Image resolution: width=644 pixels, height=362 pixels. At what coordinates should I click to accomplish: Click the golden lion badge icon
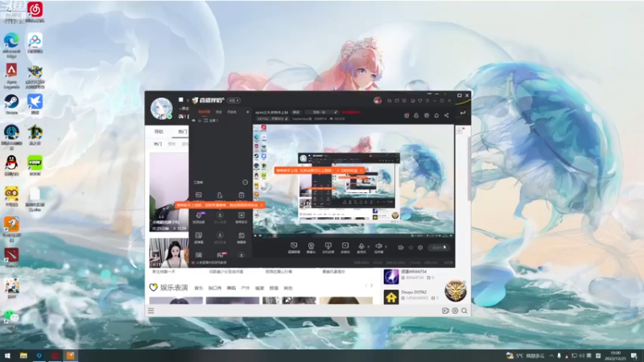point(456,290)
